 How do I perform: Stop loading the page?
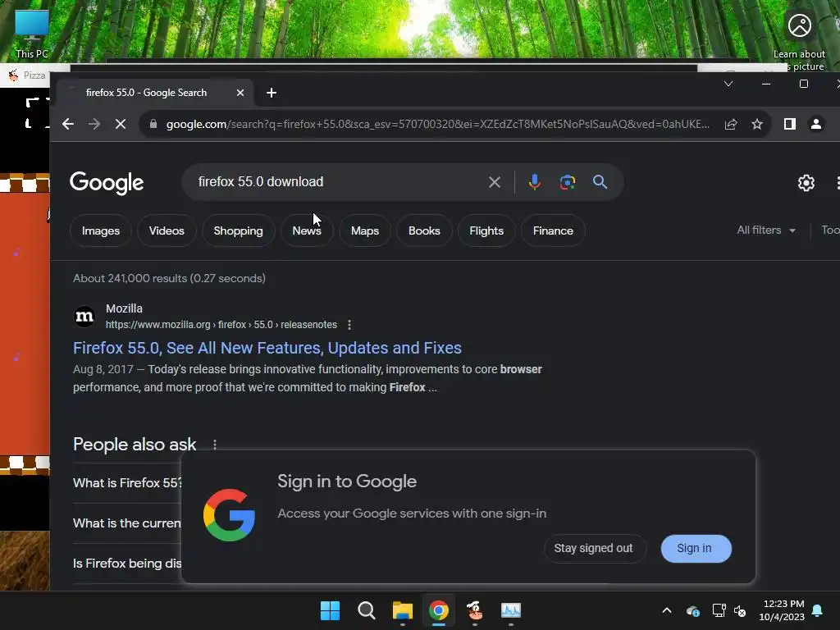pyautogui.click(x=121, y=125)
